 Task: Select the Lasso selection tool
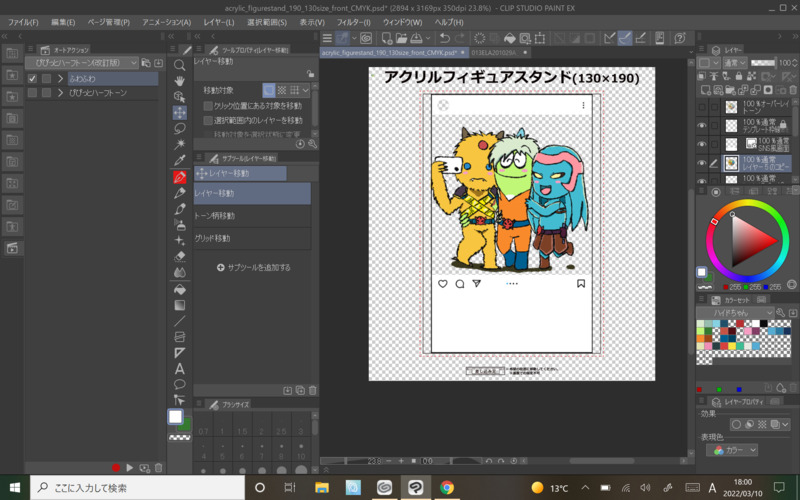click(x=180, y=129)
